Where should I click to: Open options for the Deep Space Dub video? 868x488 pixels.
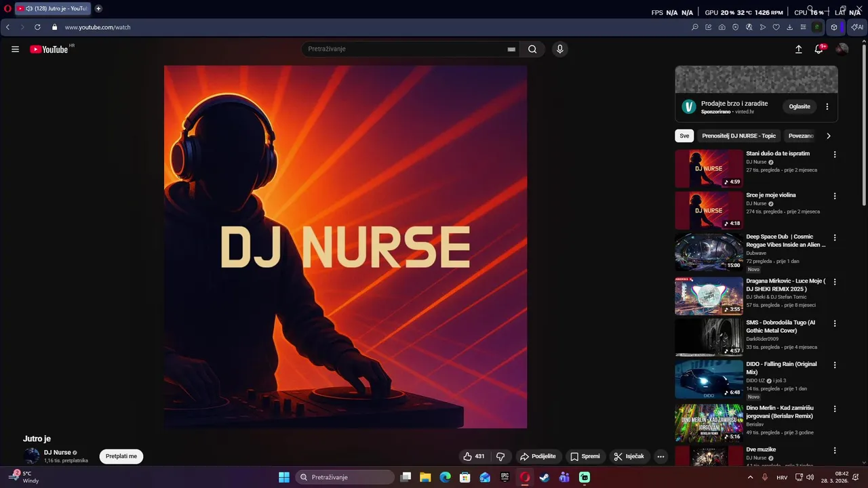835,238
